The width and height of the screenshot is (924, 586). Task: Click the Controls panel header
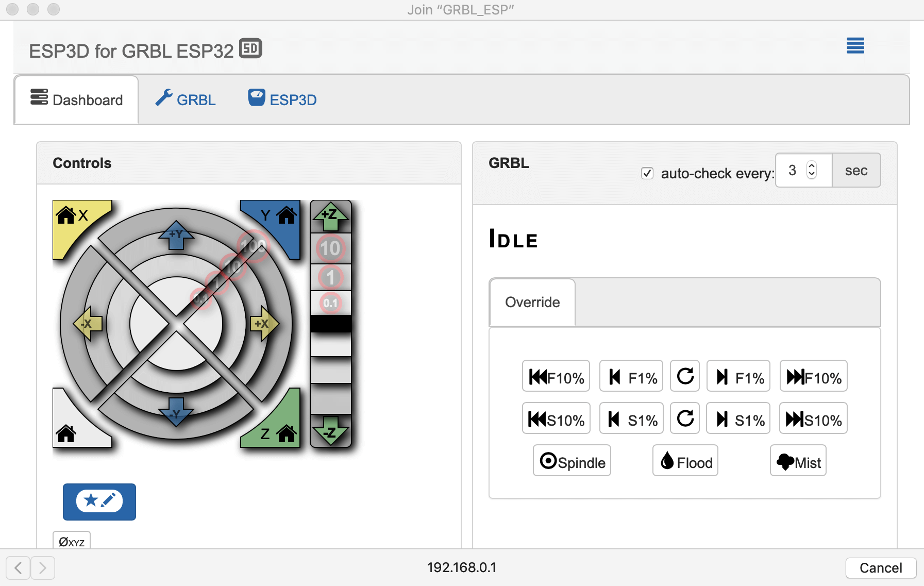coord(249,163)
